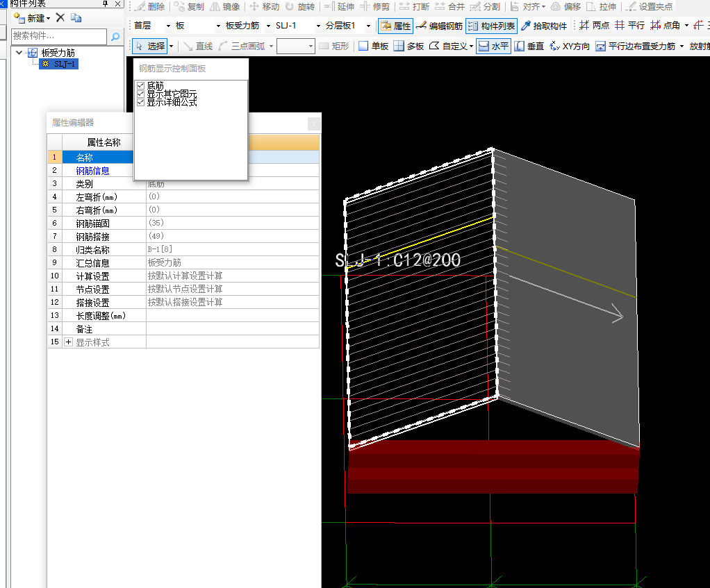Select the 点角 auxiliary axis tool
This screenshot has width=710, height=588.
(666, 25)
